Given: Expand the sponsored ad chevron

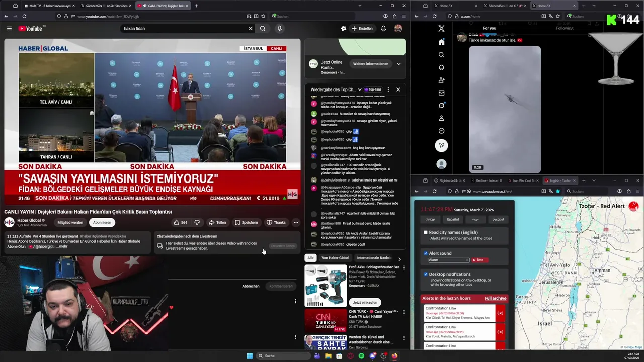Looking at the screenshot, I should coord(399,64).
